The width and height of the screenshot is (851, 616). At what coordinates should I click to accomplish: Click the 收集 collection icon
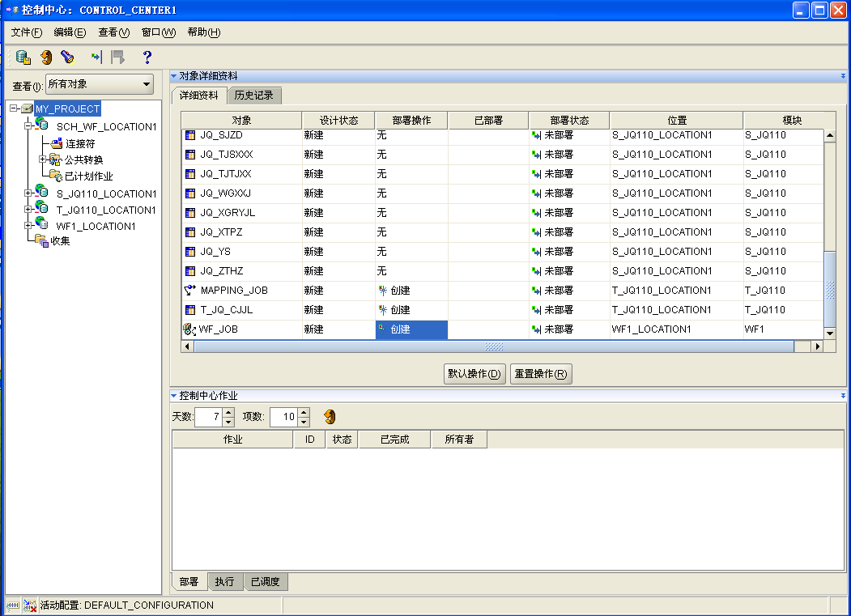42,240
